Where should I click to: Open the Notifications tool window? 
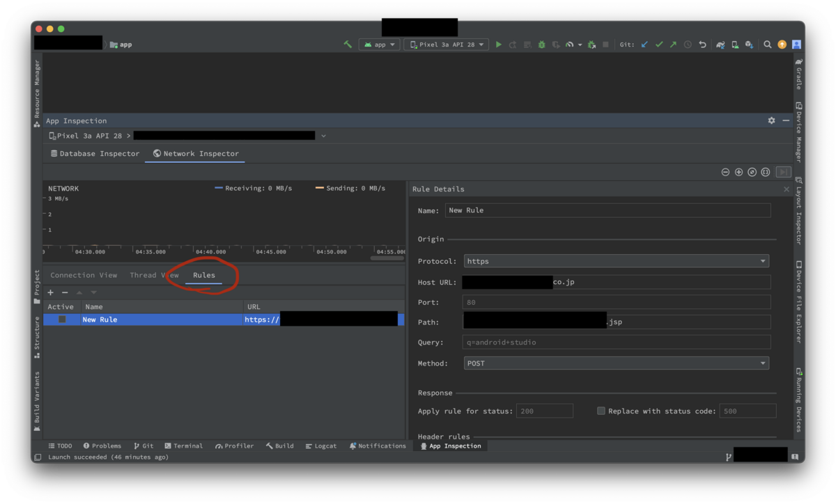coord(377,446)
